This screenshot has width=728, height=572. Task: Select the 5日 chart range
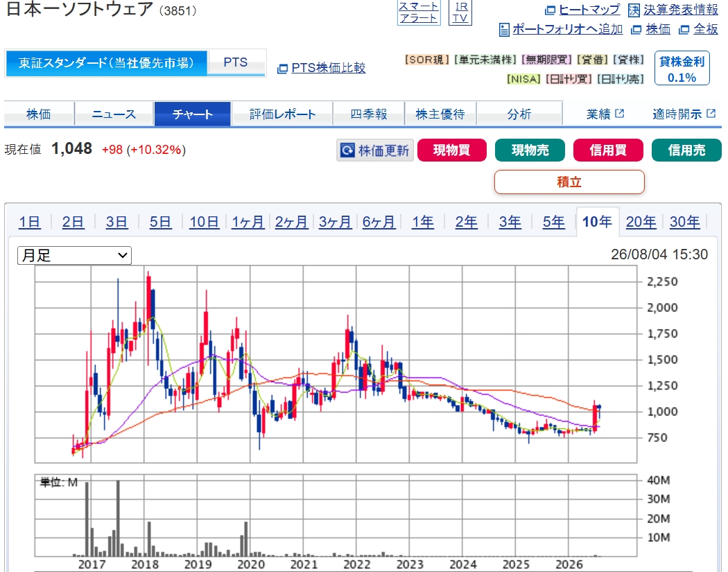pyautogui.click(x=160, y=222)
